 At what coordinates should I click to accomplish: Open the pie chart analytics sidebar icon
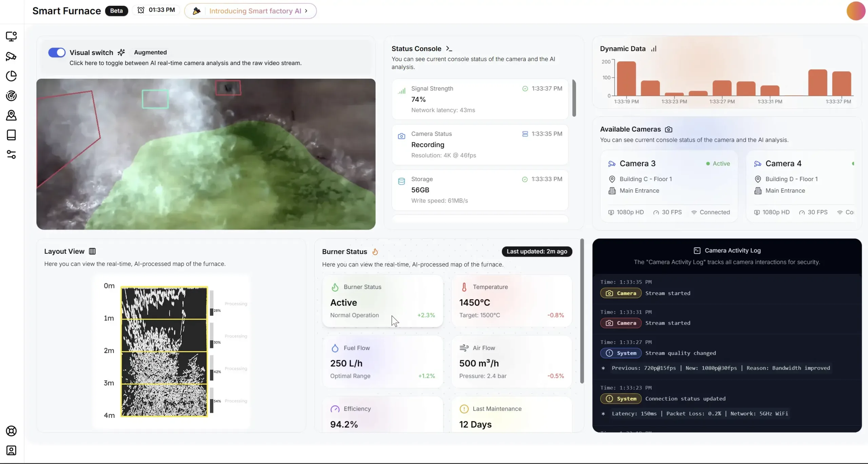[x=11, y=76]
